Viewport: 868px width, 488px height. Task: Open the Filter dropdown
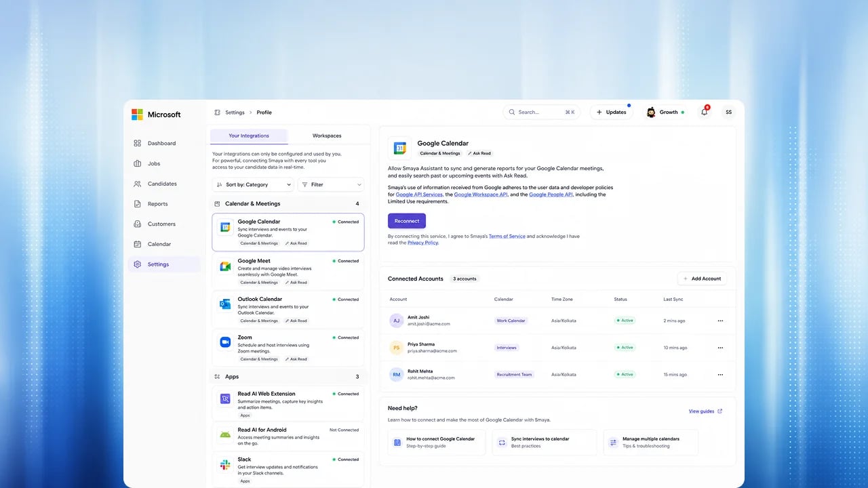coord(331,184)
